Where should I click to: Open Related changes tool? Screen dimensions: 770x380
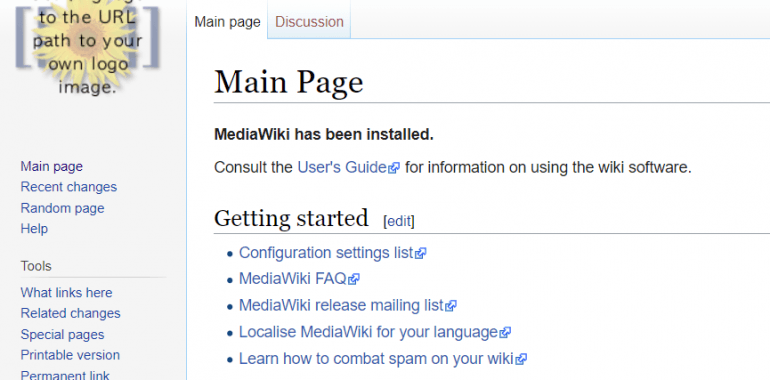70,313
